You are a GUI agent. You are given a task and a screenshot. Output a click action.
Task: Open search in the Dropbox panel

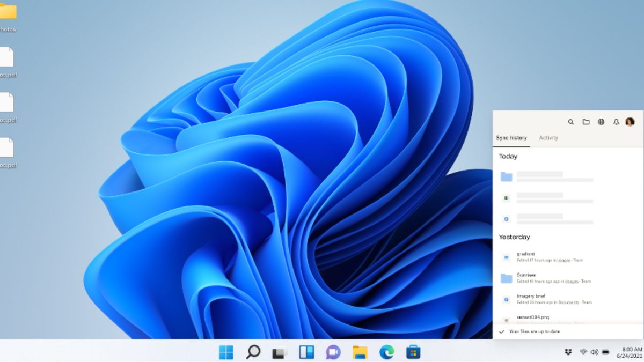click(571, 122)
